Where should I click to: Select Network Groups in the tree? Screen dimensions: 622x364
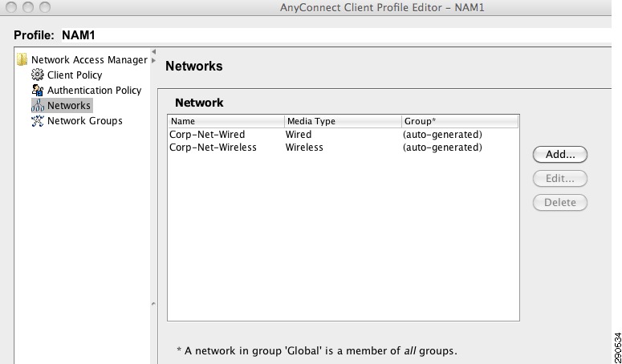pyautogui.click(x=85, y=121)
